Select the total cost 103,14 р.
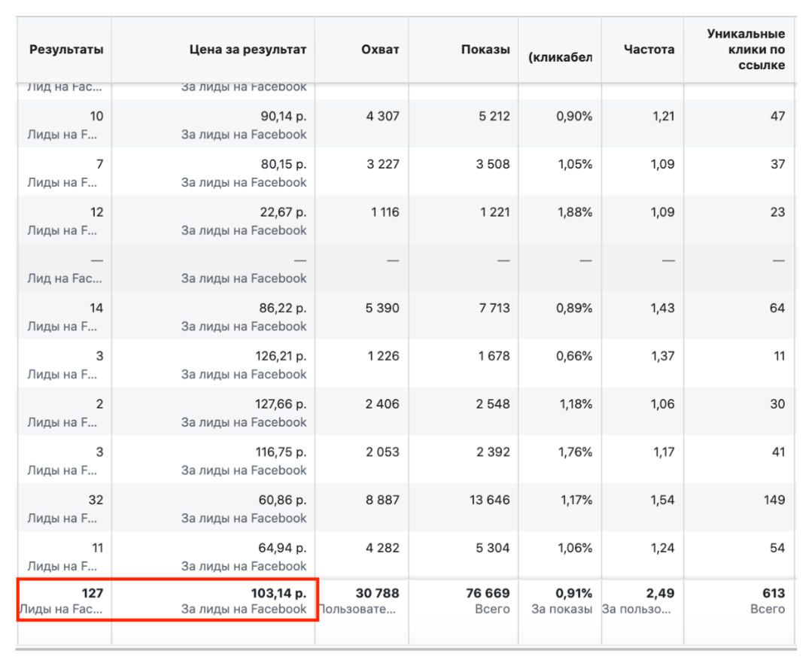 click(x=278, y=594)
